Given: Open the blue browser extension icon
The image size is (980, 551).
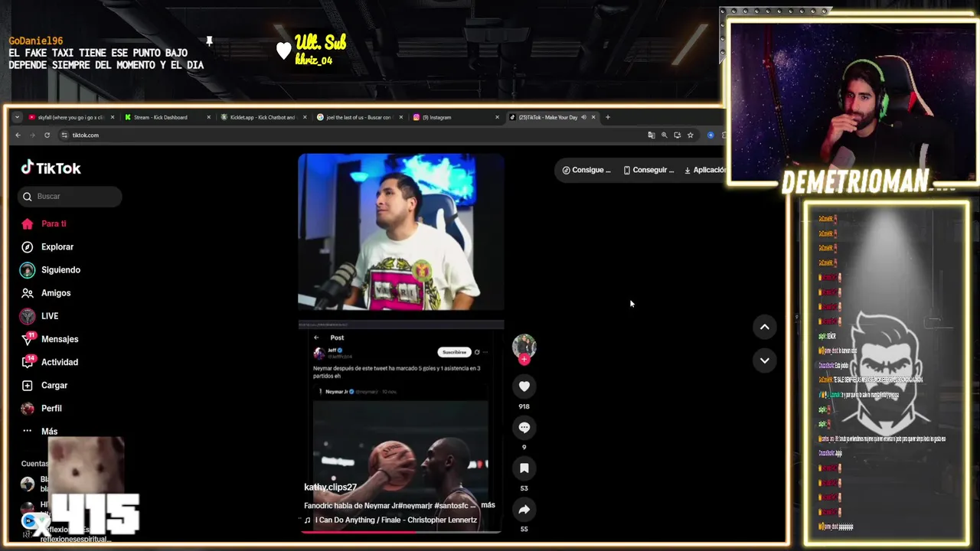Looking at the screenshot, I should (710, 135).
